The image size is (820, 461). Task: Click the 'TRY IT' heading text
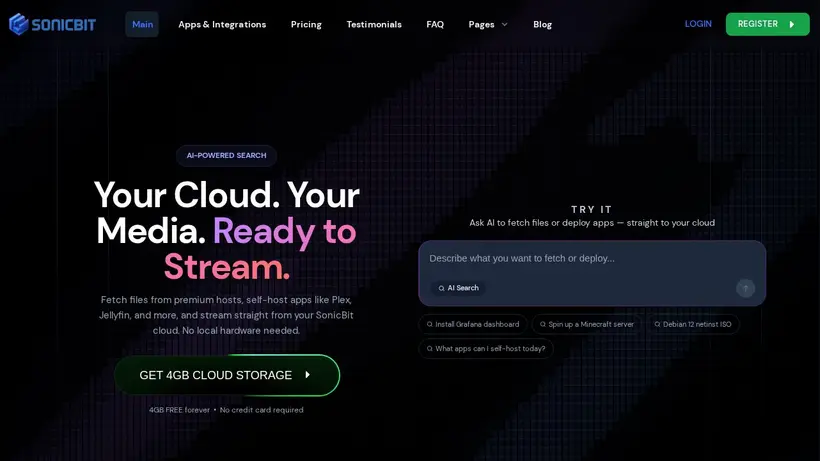tap(591, 210)
